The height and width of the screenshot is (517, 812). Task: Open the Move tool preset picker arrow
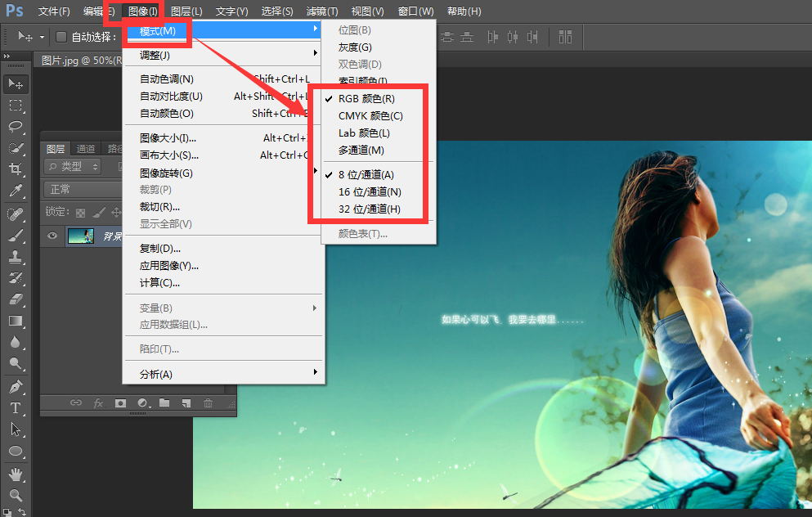(42, 38)
